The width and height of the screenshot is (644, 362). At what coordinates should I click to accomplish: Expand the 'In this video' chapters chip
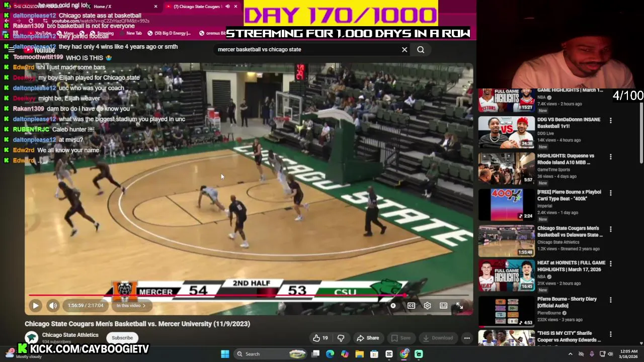pos(131,305)
